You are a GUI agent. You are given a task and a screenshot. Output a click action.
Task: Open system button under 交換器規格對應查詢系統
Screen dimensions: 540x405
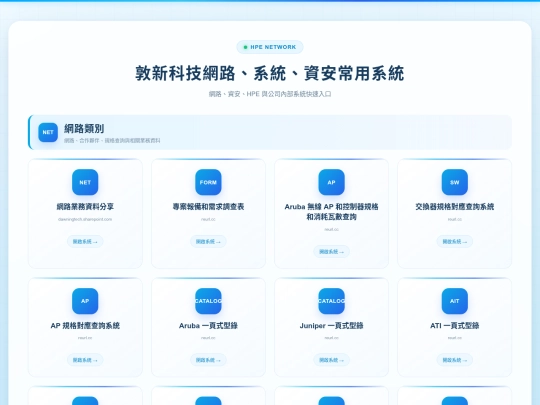(455, 241)
